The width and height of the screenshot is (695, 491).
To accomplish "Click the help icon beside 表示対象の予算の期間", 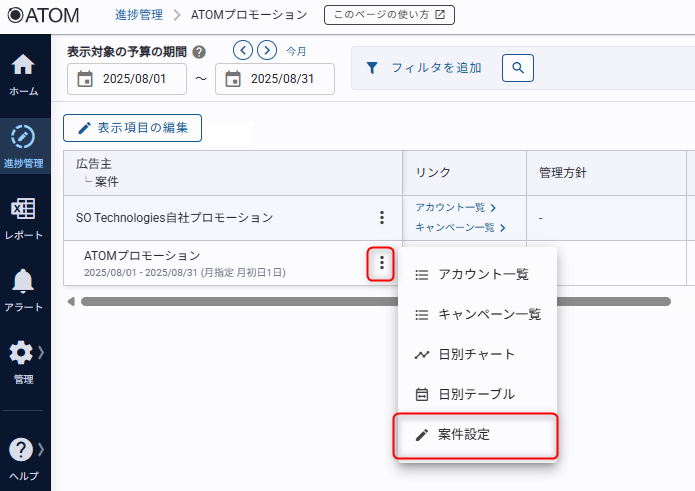I will pyautogui.click(x=199, y=52).
